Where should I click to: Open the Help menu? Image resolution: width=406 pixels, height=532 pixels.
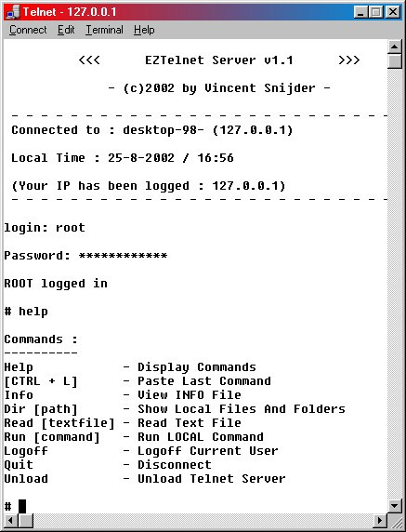[144, 30]
